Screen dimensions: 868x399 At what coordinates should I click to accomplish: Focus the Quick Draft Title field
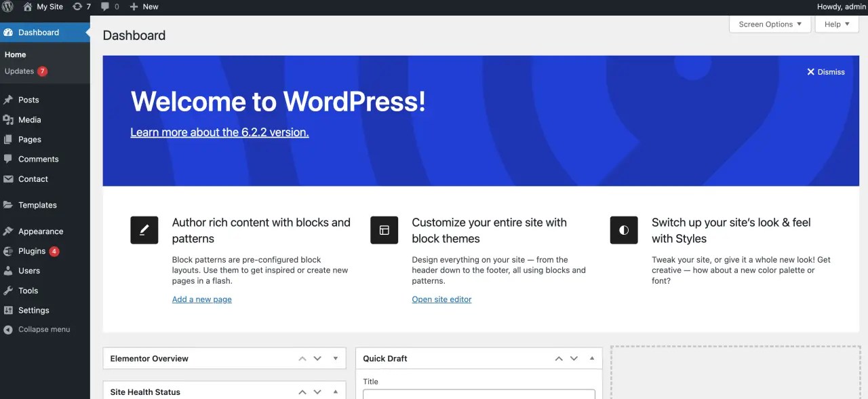pos(479,394)
